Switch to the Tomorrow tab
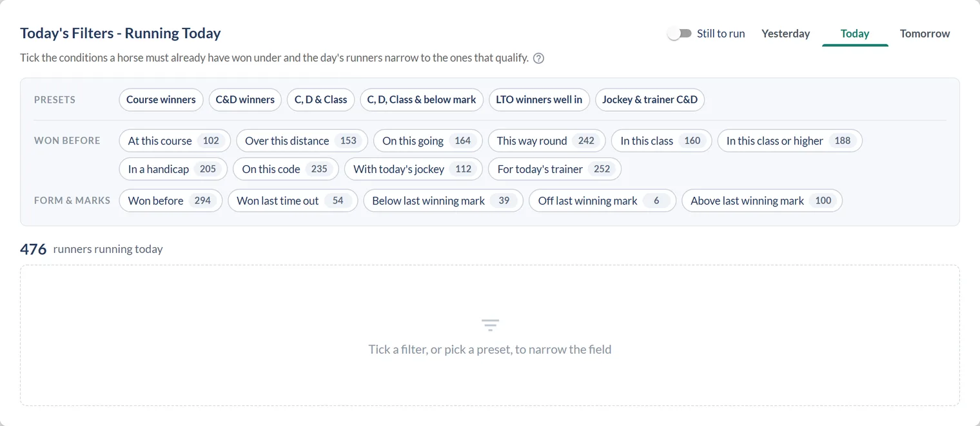This screenshot has width=980, height=426. [925, 34]
